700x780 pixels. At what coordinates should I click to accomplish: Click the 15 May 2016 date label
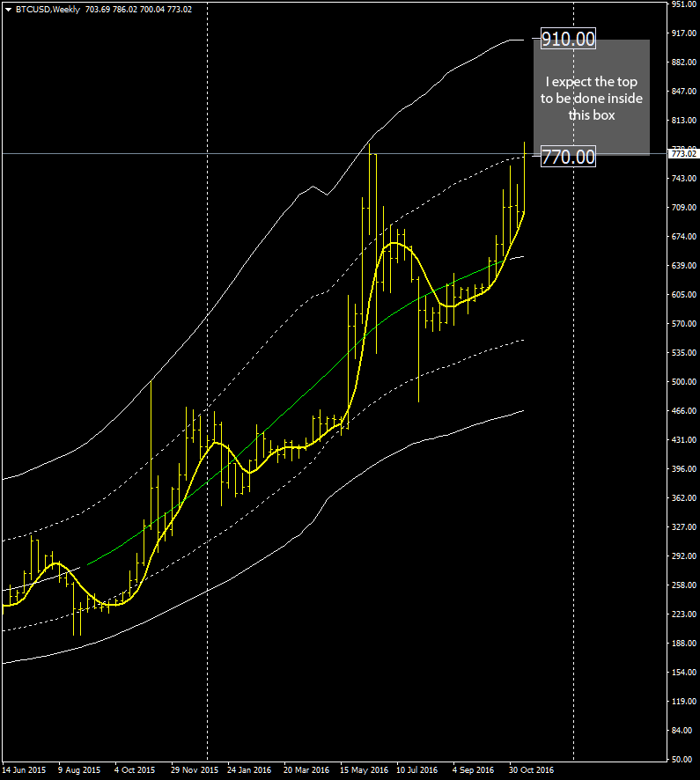point(364,769)
